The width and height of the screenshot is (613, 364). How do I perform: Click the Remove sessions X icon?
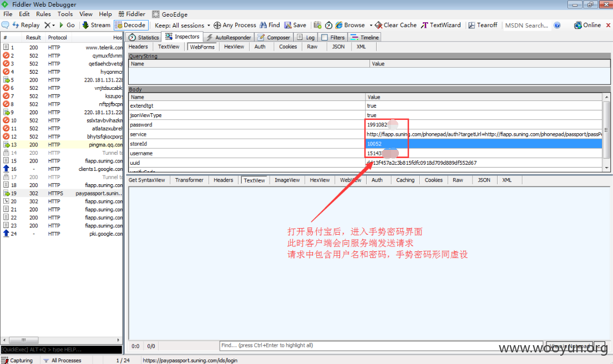(x=47, y=25)
